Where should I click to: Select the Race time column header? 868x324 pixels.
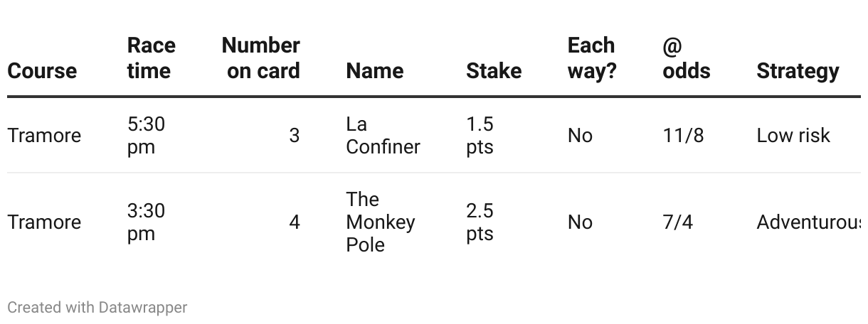[151, 58]
